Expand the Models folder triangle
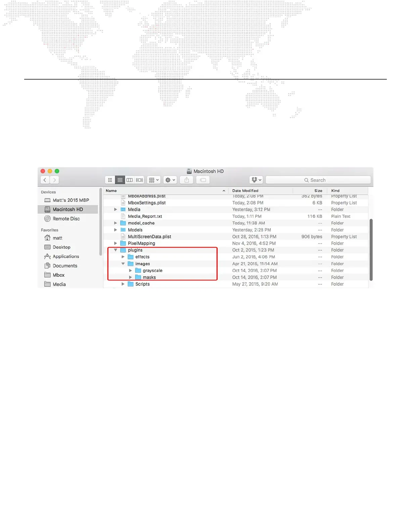Viewport: 411px width, 532px height. click(116, 230)
